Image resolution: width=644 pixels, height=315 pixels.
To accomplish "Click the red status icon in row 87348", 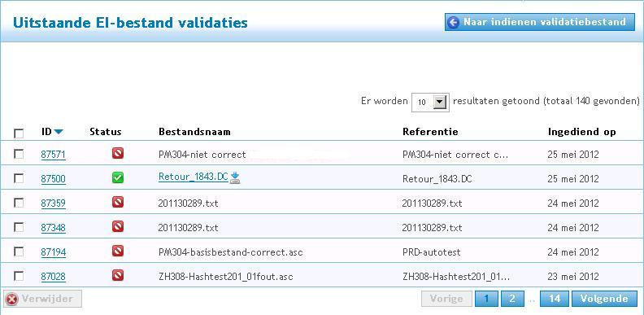I will point(118,226).
